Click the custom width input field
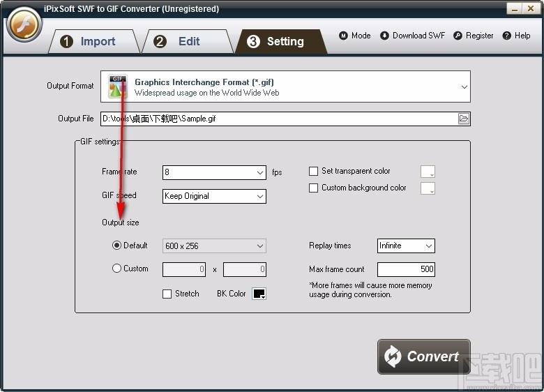 (x=184, y=269)
